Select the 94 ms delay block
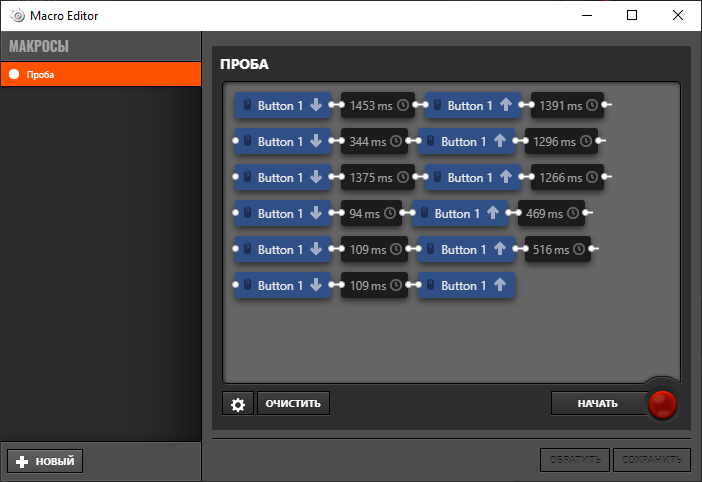 tap(371, 213)
